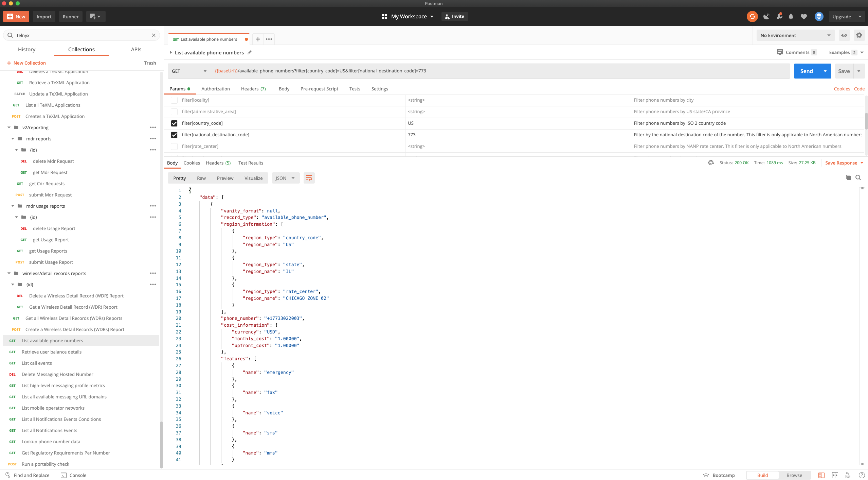Click the new window dropdown icon in toolbar

95,16
